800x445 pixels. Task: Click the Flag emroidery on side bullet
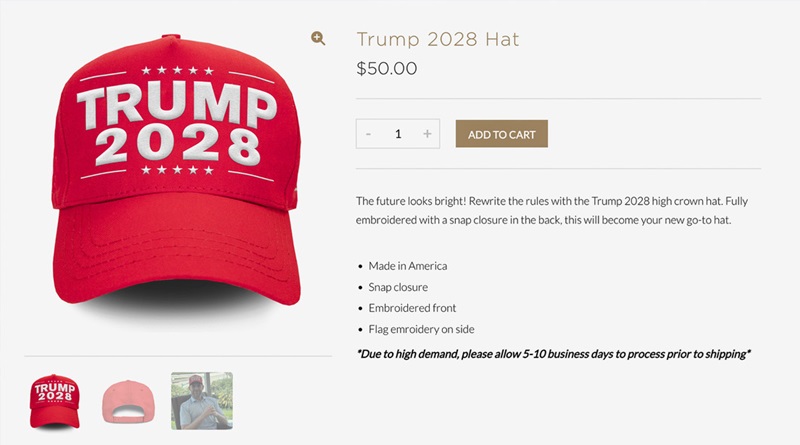pos(421,329)
